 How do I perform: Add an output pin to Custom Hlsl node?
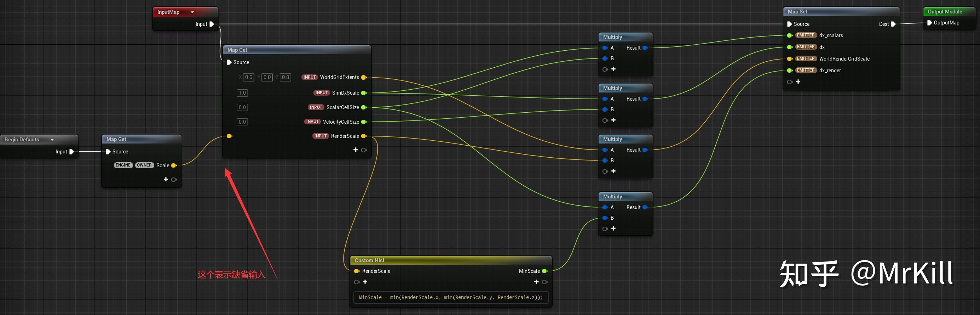tap(536, 282)
